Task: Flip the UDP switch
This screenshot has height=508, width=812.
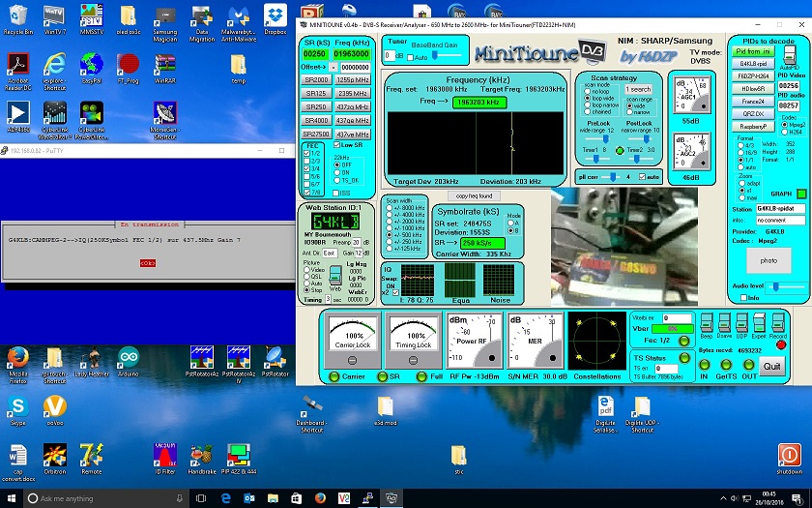Action: (741, 323)
